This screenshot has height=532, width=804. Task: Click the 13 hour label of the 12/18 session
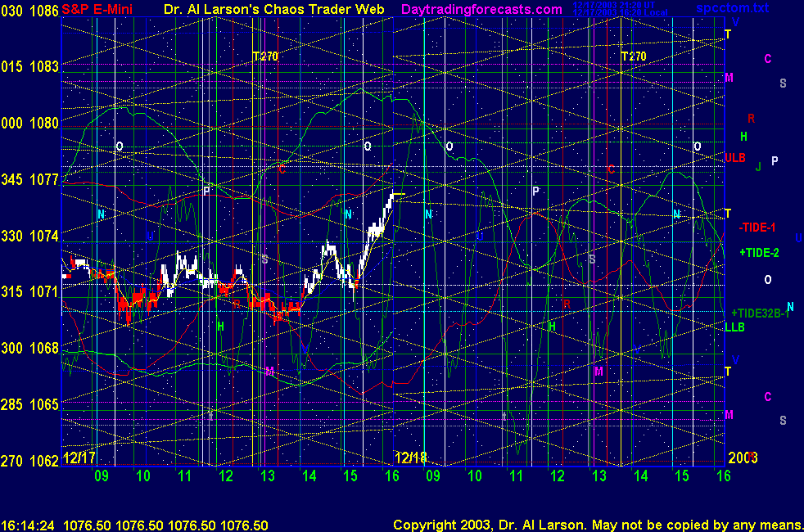tap(598, 476)
